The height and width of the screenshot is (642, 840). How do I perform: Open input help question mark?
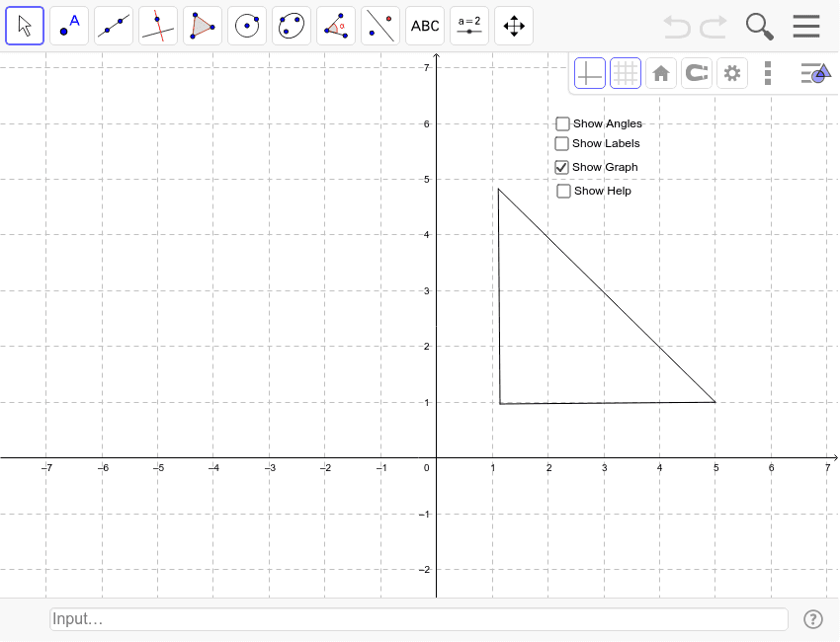813,619
